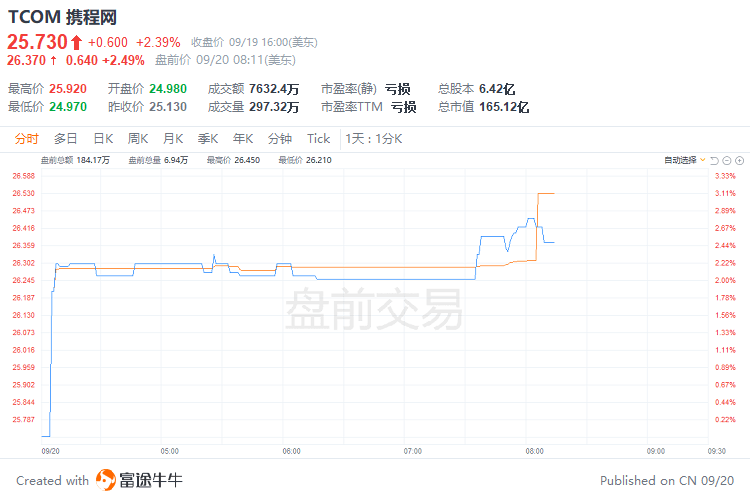Viewport: 750px width, 501px height.
Task: Select the 分时 tab
Action: click(x=26, y=139)
